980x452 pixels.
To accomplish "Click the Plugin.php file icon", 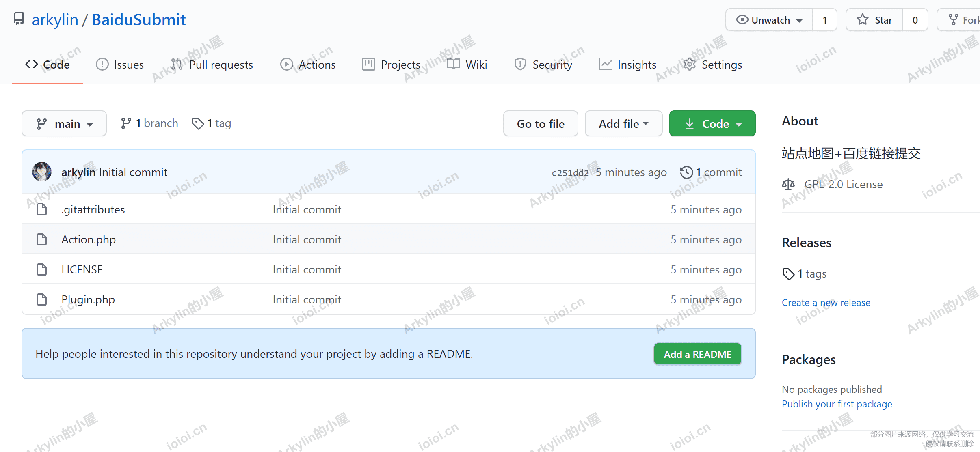I will point(42,299).
